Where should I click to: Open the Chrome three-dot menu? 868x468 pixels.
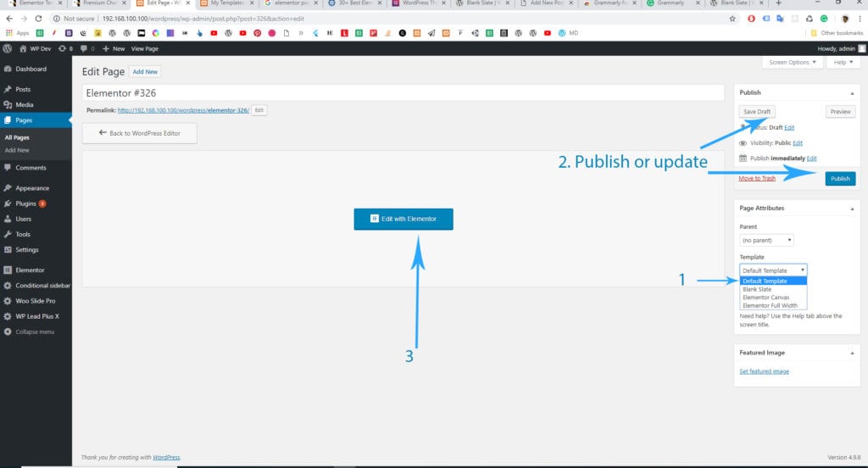(x=860, y=19)
